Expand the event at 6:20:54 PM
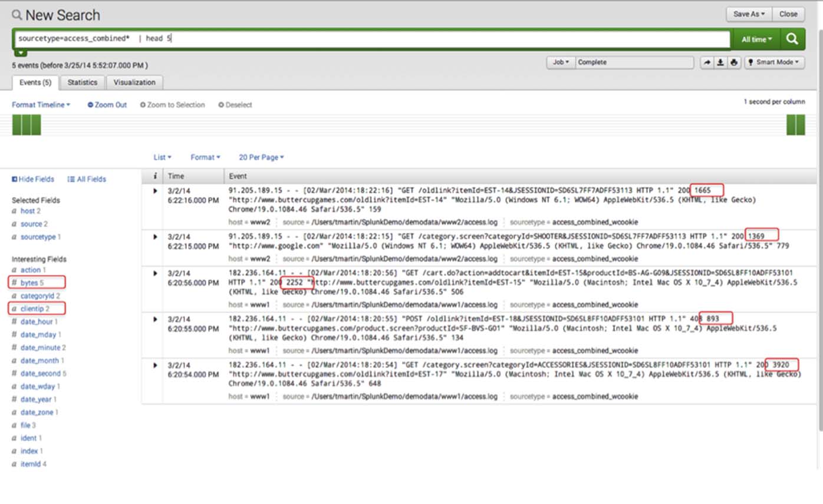Image resolution: width=823 pixels, height=504 pixels. (155, 365)
